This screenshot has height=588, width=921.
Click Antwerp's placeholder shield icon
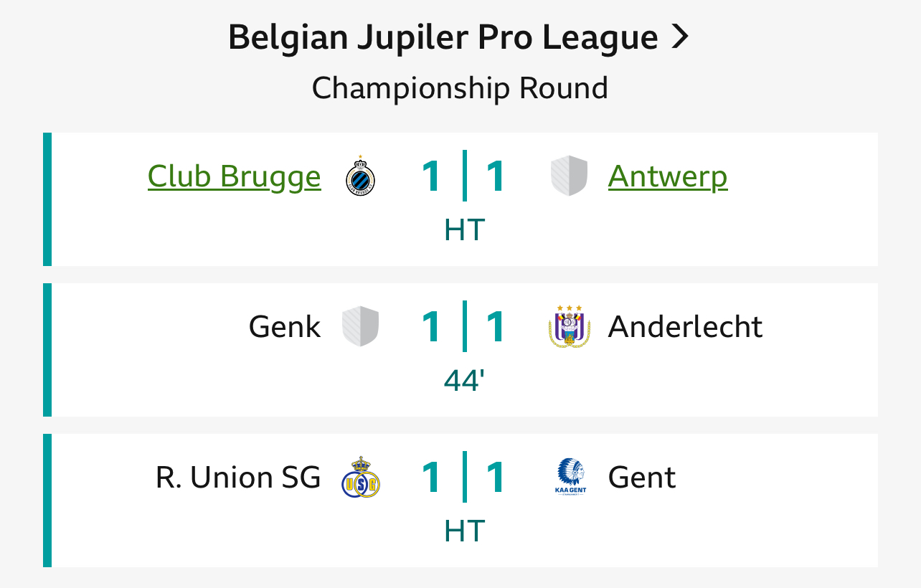click(x=570, y=176)
